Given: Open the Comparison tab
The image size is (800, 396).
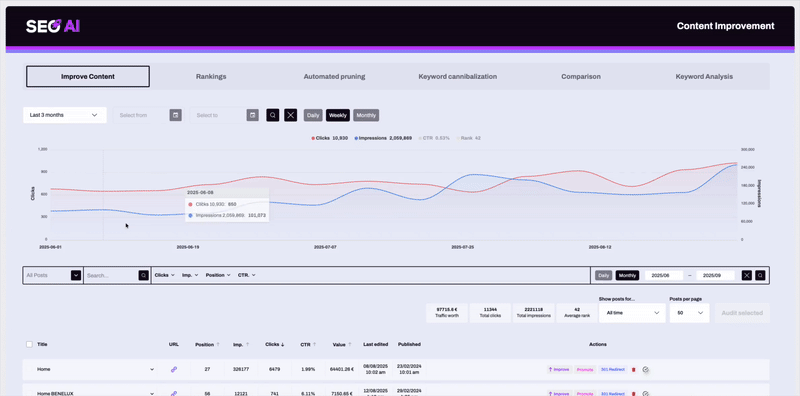Looking at the screenshot, I should point(581,77).
